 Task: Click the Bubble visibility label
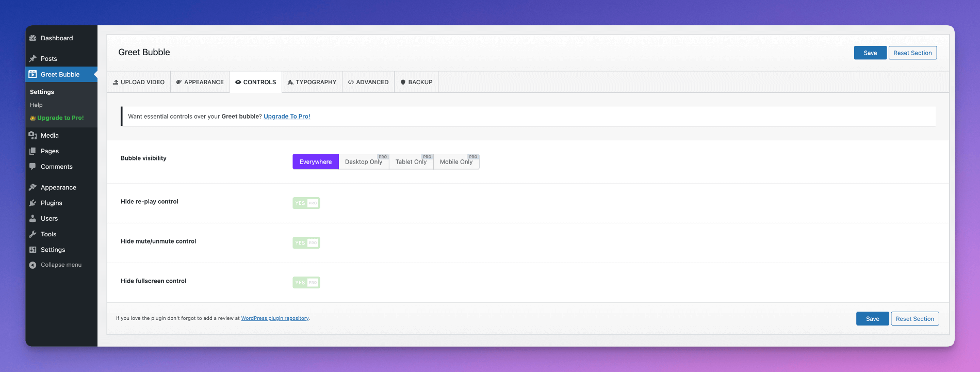pyautogui.click(x=143, y=158)
